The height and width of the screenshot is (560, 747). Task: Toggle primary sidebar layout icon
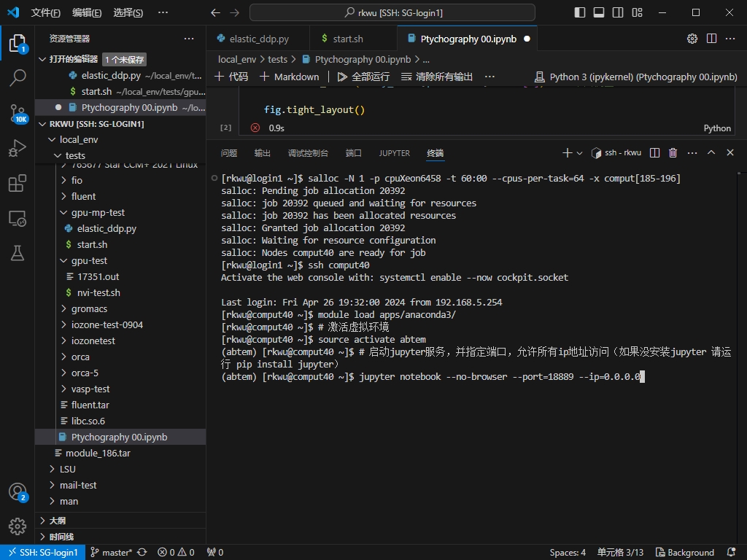(579, 13)
